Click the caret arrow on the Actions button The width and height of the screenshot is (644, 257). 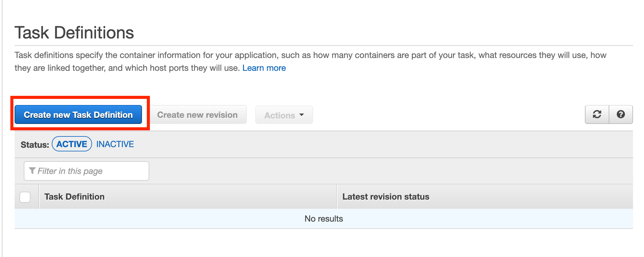pos(302,115)
